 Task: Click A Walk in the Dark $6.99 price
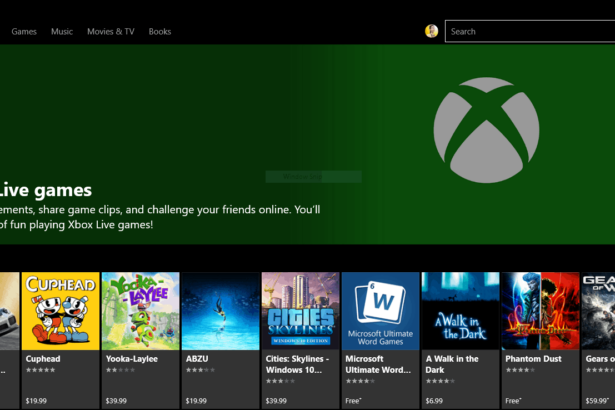(x=434, y=401)
